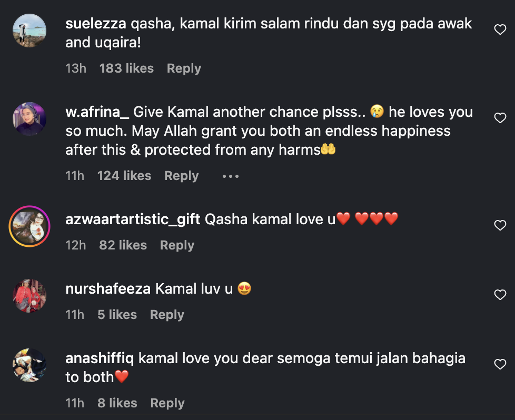Open more options on w.afrina_'s comment
The height and width of the screenshot is (420, 515).
pyautogui.click(x=231, y=176)
